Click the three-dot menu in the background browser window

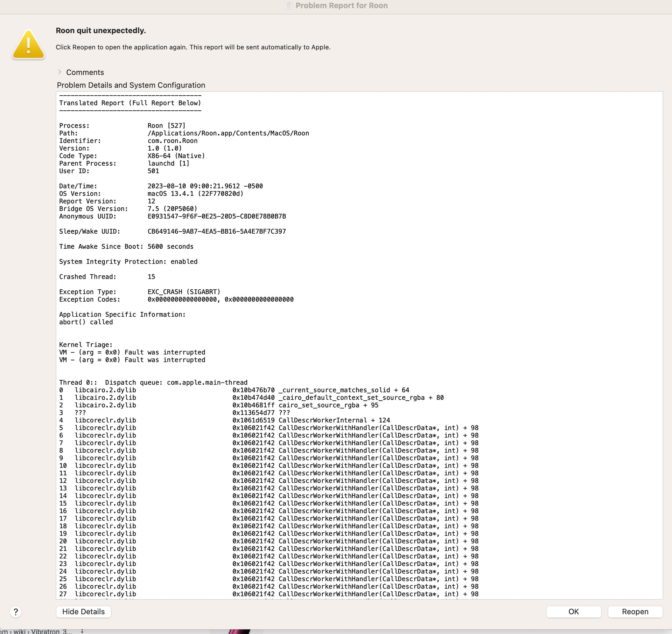[x=82, y=631]
